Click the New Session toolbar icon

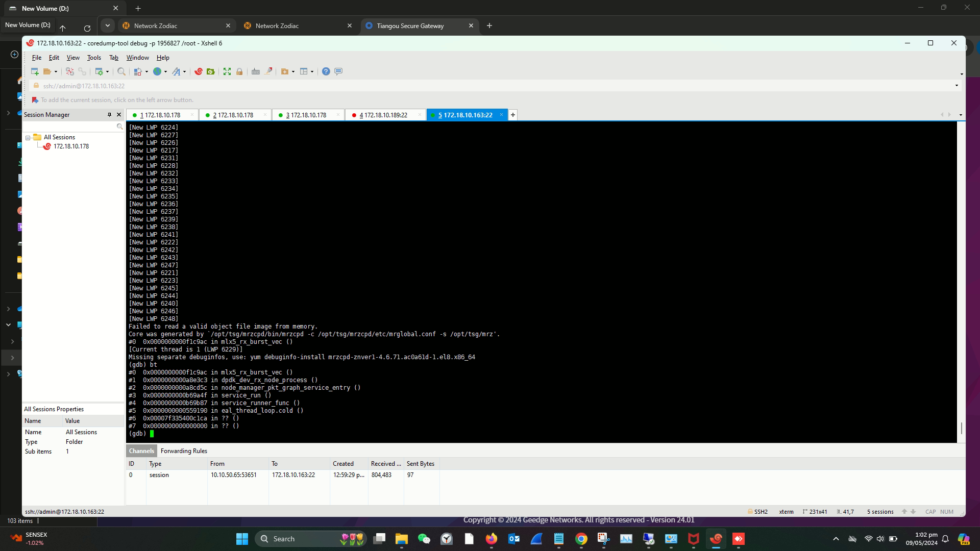[x=35, y=71]
